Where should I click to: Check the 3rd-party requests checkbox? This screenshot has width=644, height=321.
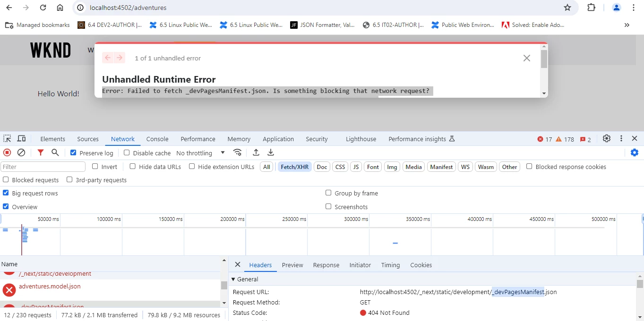click(69, 179)
